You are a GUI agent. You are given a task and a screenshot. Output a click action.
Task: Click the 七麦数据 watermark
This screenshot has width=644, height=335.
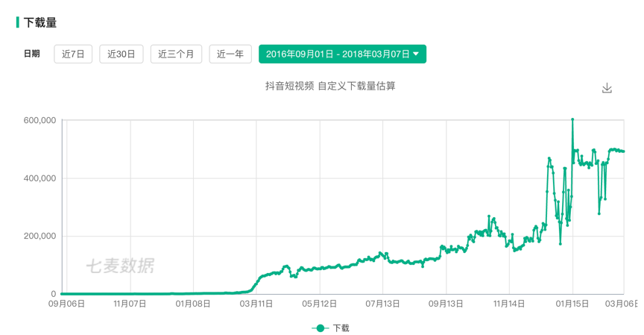click(120, 265)
